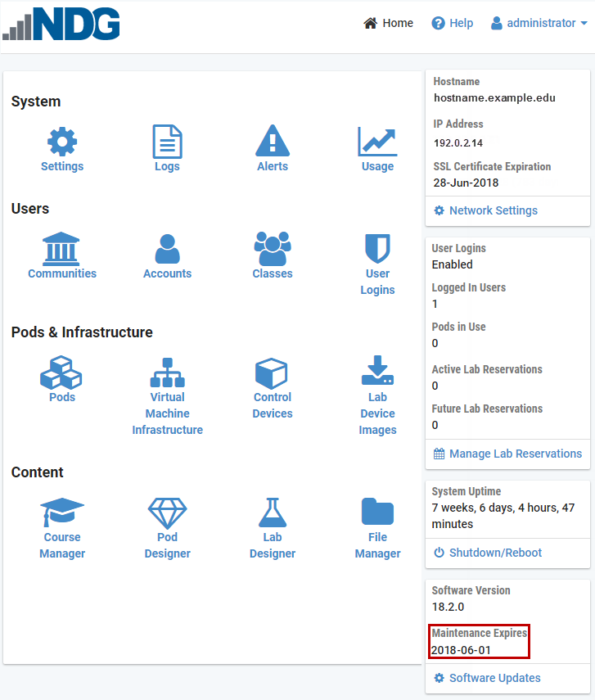
Task: Expand the administrator user dropdown
Action: point(539,23)
